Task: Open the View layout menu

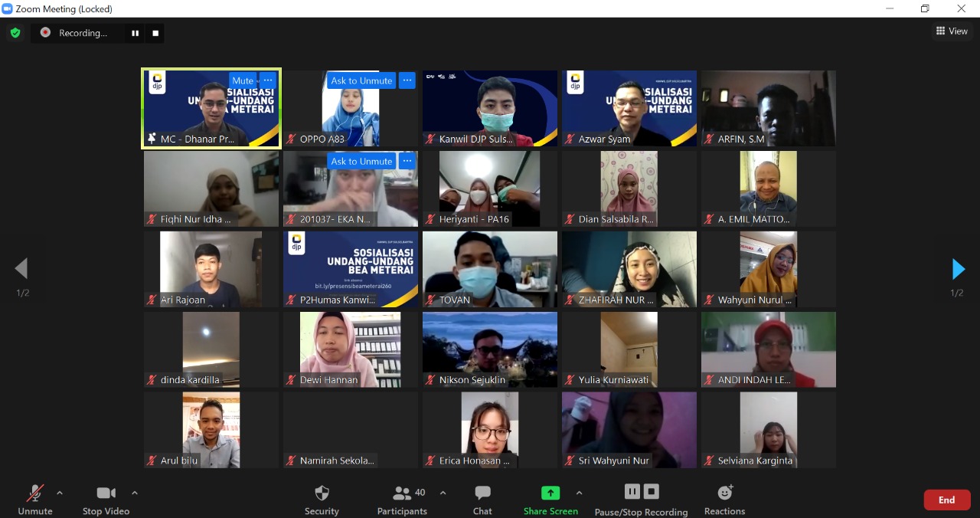Action: pos(951,31)
